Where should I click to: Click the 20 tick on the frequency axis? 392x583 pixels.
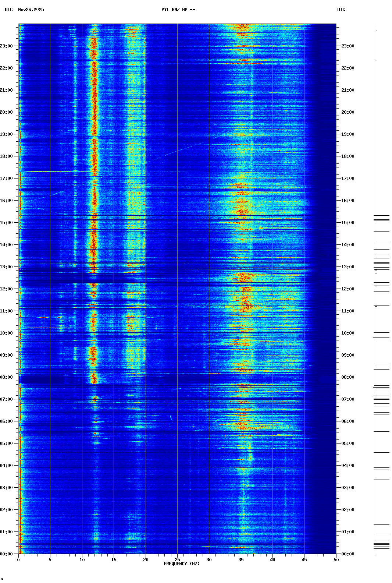146,560
